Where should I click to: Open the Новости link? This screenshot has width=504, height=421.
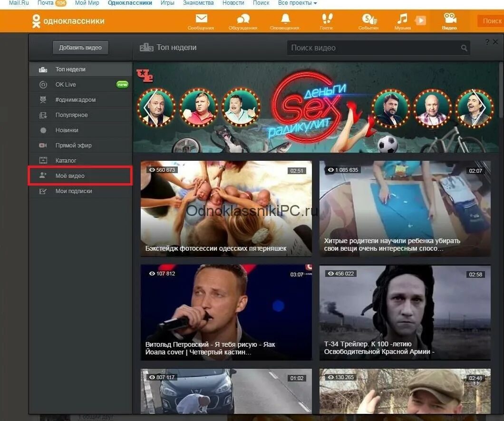233,3
